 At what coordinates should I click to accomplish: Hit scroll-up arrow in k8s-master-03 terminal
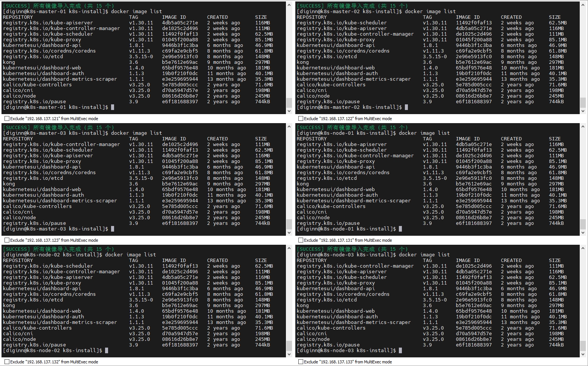(289, 127)
